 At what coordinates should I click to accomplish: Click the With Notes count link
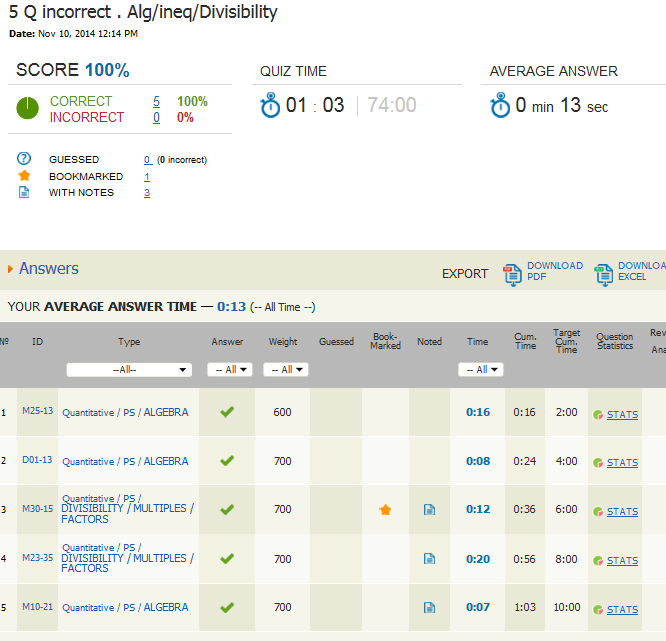click(147, 193)
